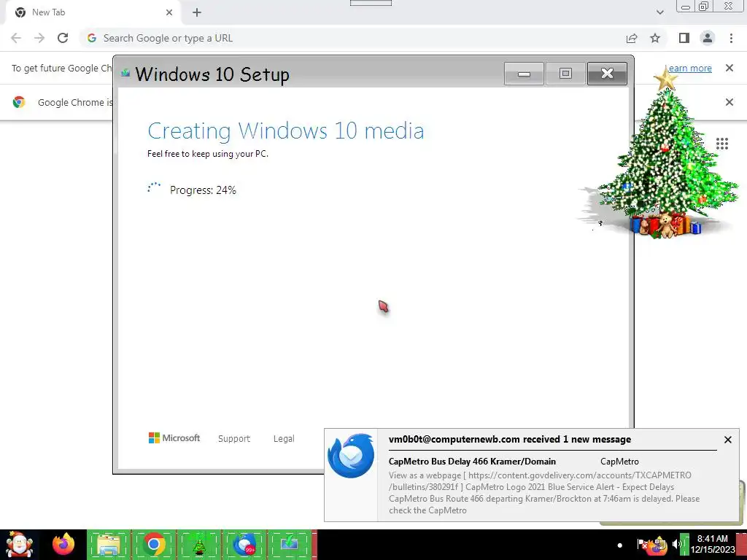Bookmark this tab with the star icon
The image size is (747, 560).
tap(655, 38)
